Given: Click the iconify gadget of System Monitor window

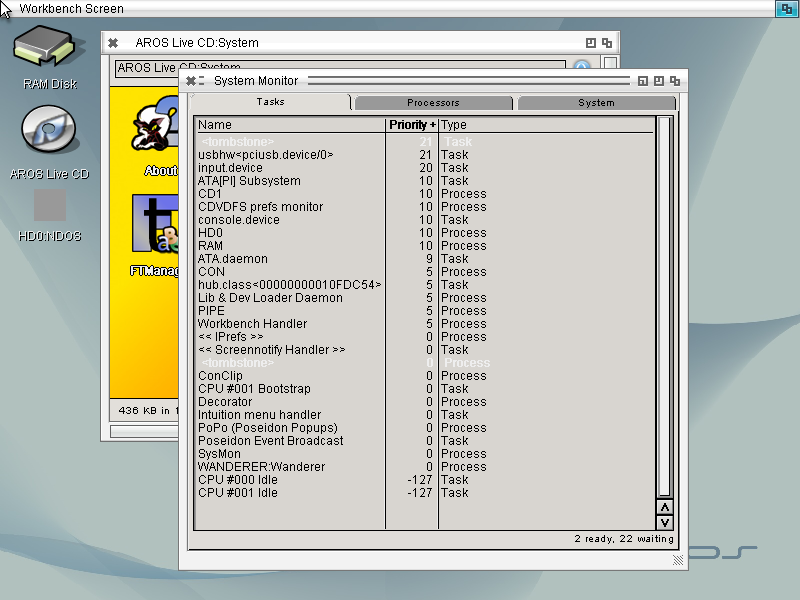Looking at the screenshot, I should coord(643,81).
